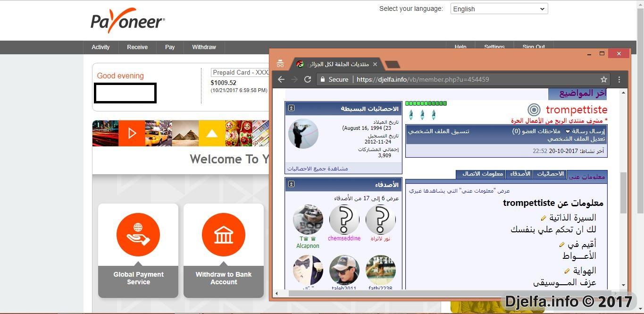
Task: Close the Djelfa forum browser tab
Action: (375, 64)
